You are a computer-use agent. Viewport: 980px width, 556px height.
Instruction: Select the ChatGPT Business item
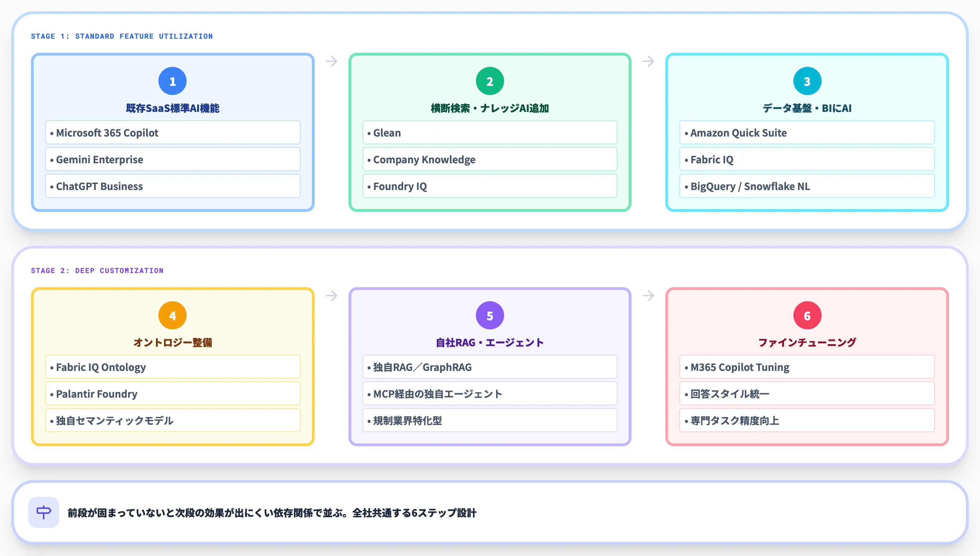(x=172, y=186)
